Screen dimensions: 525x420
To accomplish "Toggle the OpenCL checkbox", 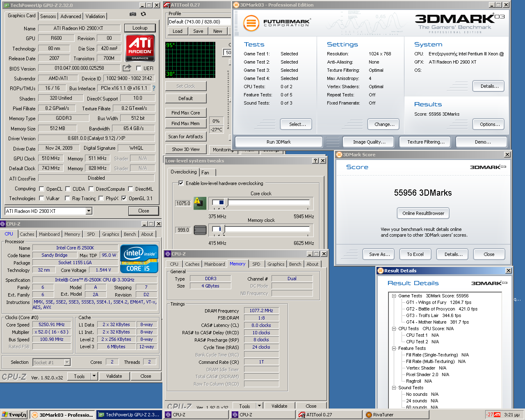I will click(x=41, y=189).
